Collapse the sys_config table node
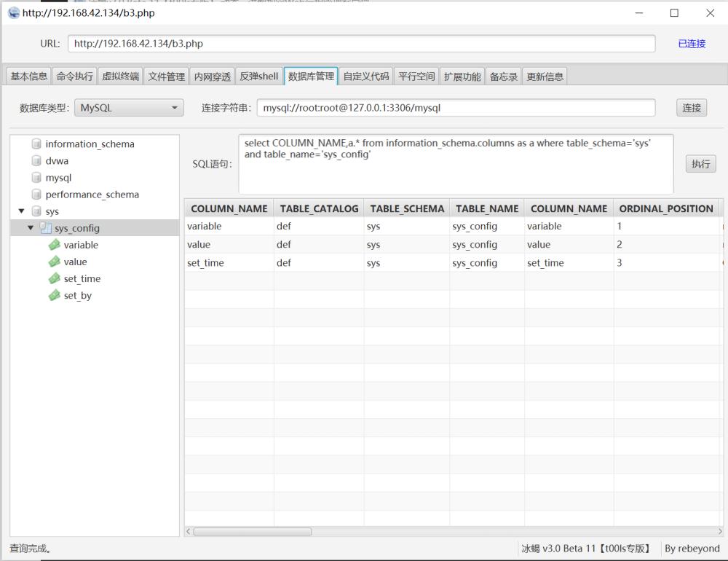 [30, 228]
